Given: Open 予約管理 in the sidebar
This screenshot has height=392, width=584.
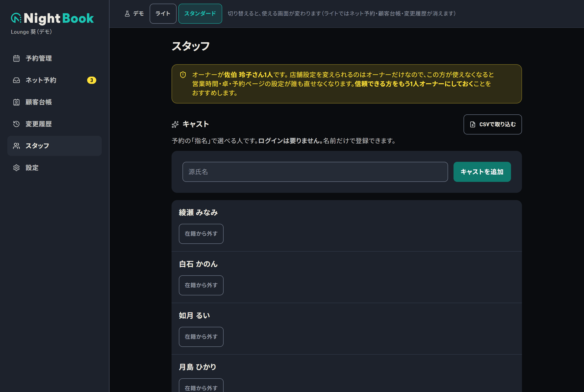Looking at the screenshot, I should pyautogui.click(x=55, y=58).
